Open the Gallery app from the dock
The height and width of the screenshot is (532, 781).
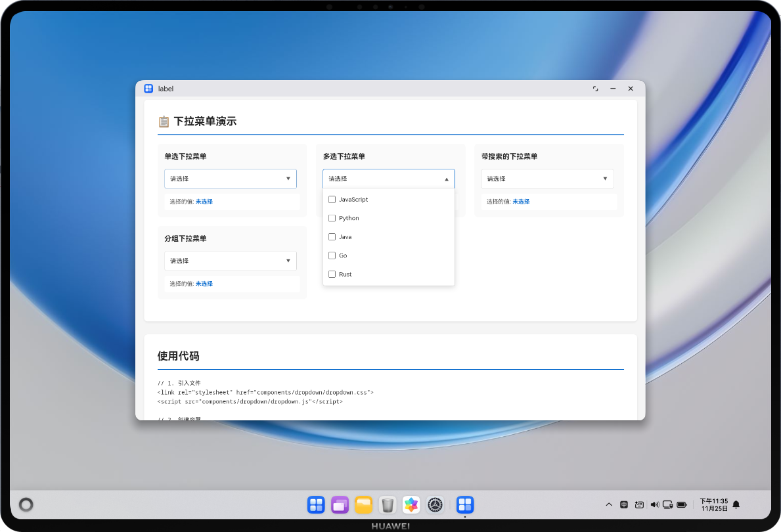coord(411,504)
